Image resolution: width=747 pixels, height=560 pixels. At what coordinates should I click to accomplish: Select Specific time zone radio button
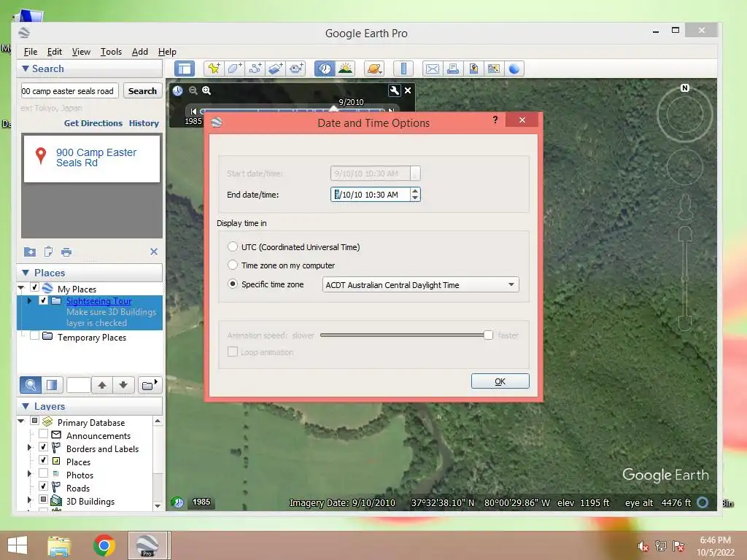[x=233, y=284]
